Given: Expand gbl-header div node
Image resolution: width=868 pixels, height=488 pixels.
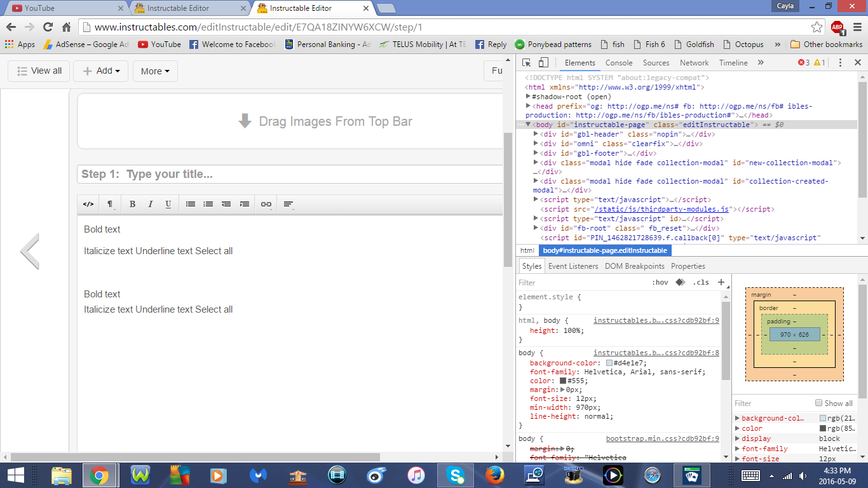Looking at the screenshot, I should pyautogui.click(x=536, y=134).
